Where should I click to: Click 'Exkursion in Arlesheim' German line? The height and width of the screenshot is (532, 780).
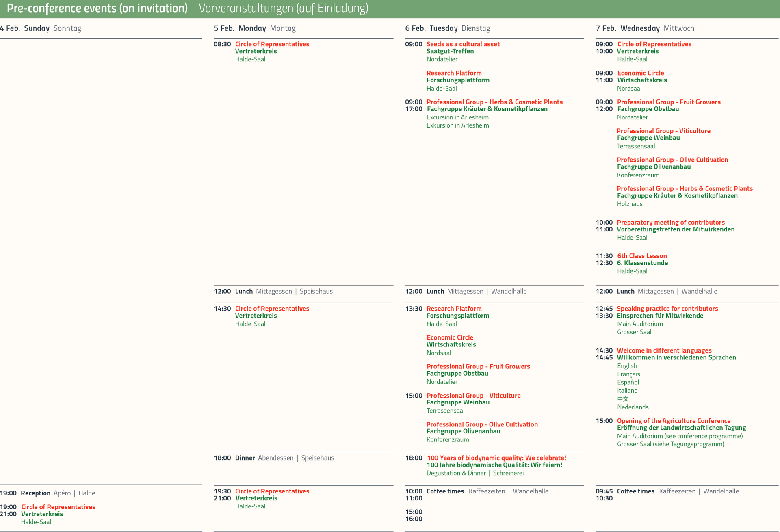[458, 125]
